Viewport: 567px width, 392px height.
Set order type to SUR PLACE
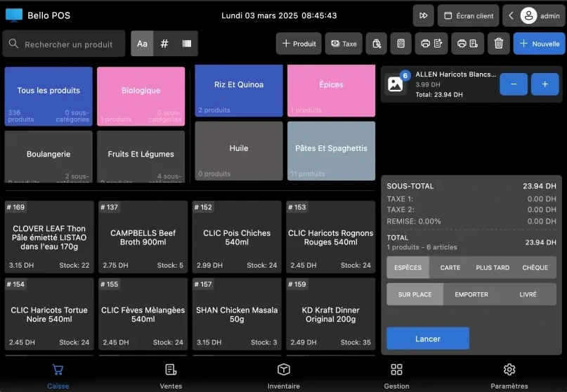415,294
